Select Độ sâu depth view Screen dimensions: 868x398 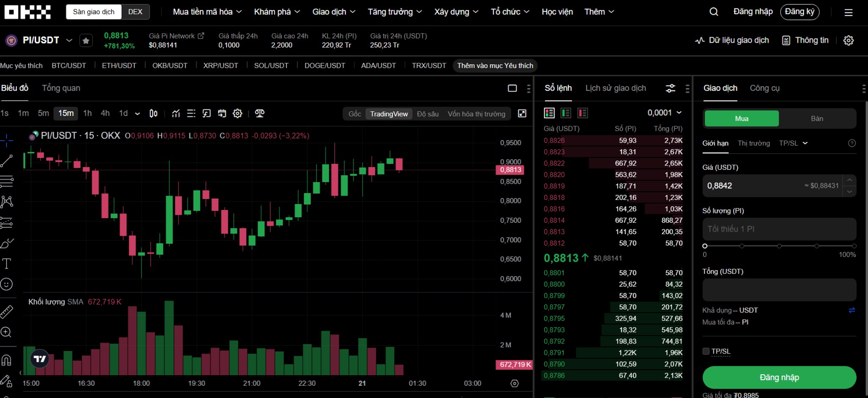coord(428,114)
